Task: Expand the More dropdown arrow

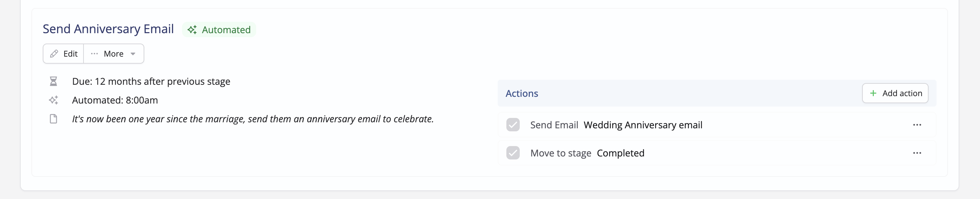Action: (133, 54)
